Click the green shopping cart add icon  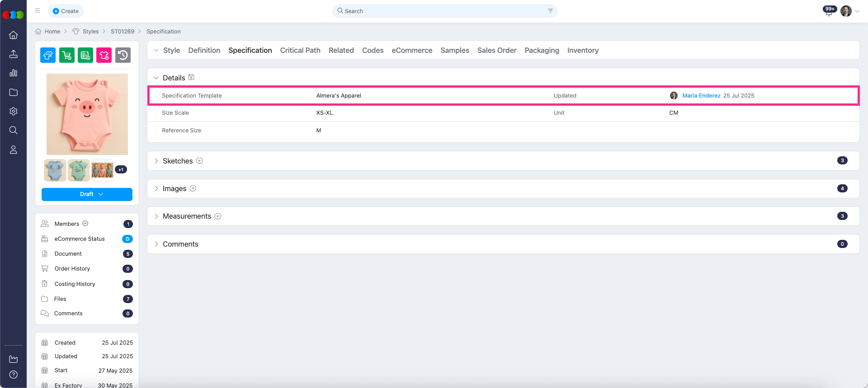click(67, 55)
